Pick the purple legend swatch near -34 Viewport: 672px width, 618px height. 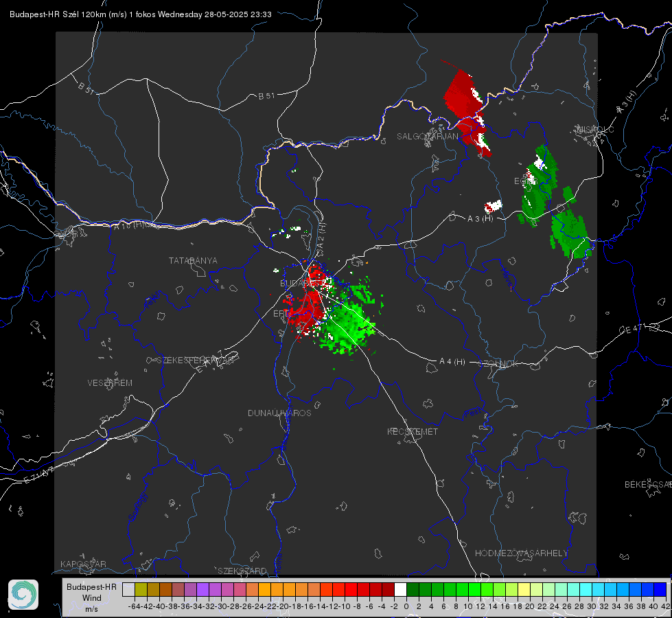coord(202,589)
